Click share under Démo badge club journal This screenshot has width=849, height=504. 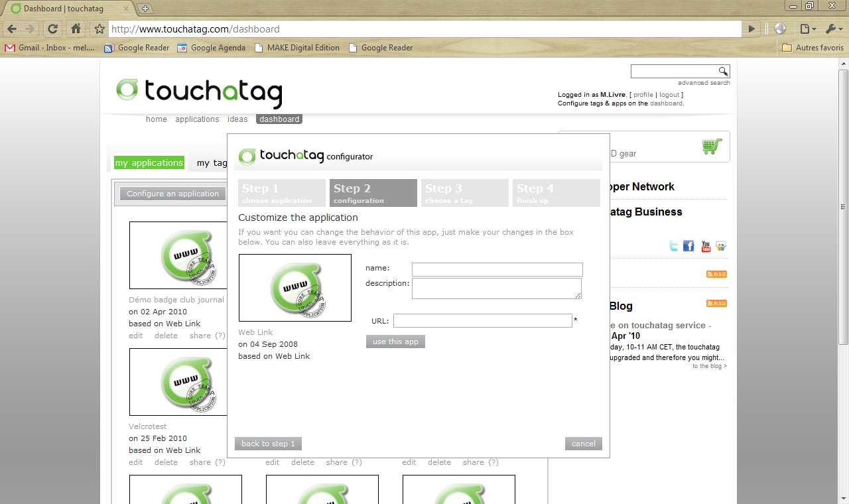pyautogui.click(x=200, y=336)
